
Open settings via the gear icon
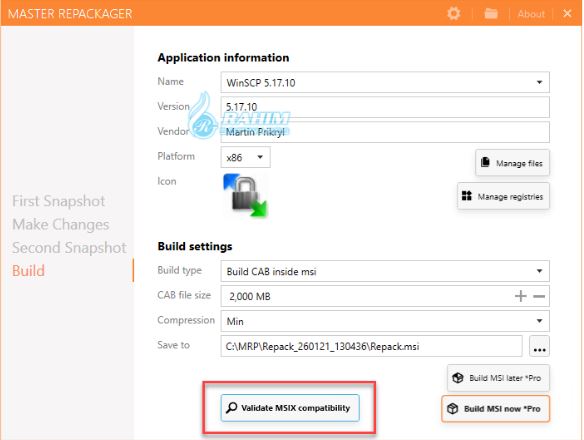454,14
